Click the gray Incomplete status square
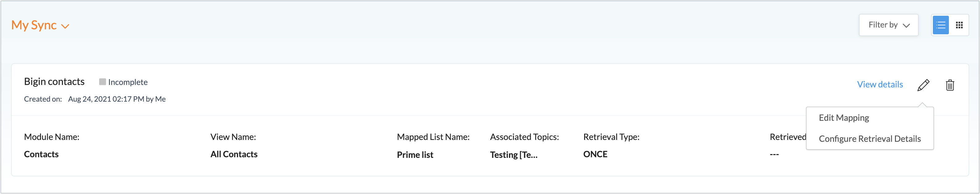This screenshot has height=194, width=980. (102, 82)
